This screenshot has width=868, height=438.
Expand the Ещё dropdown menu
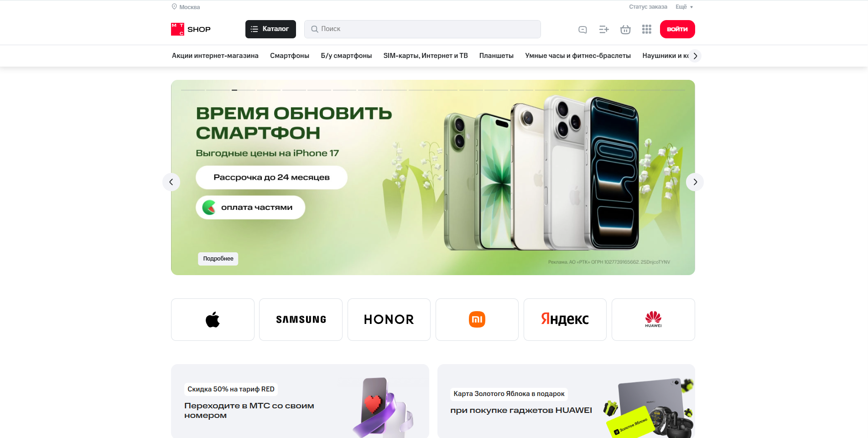pos(684,7)
